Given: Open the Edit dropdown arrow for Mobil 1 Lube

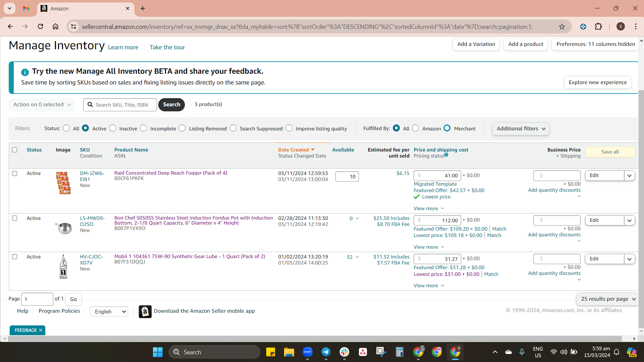Looking at the screenshot, I should click(630, 259).
